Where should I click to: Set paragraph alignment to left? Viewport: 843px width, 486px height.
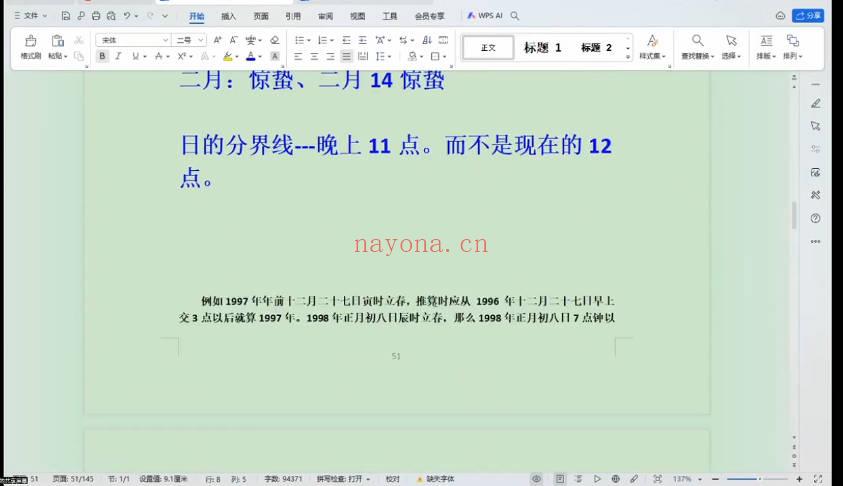point(298,56)
